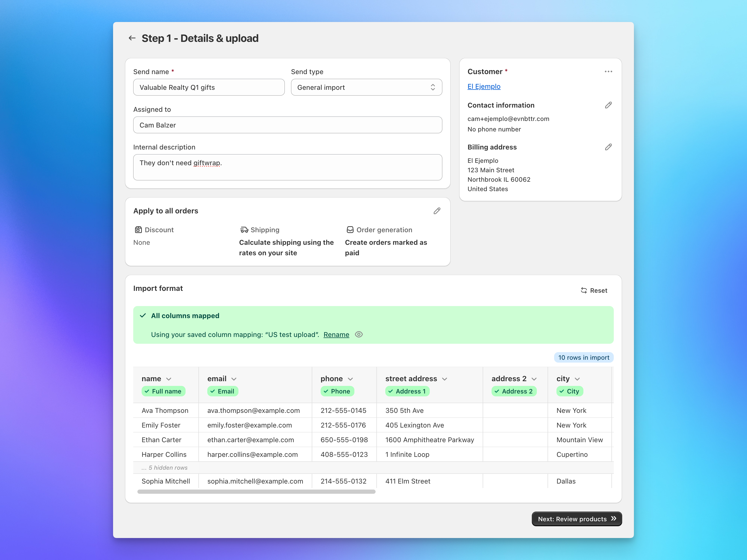This screenshot has height=560, width=747.
Task: Expand the 5 hidden rows
Action: coord(164,468)
